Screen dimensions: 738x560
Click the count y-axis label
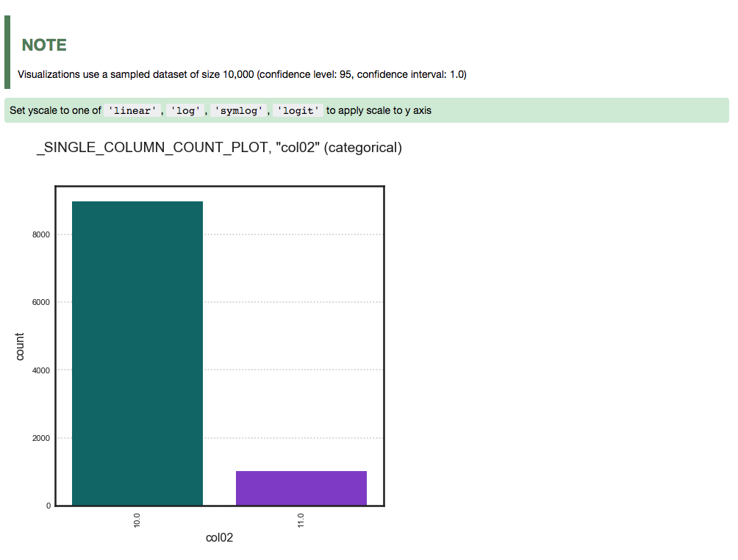[19, 347]
